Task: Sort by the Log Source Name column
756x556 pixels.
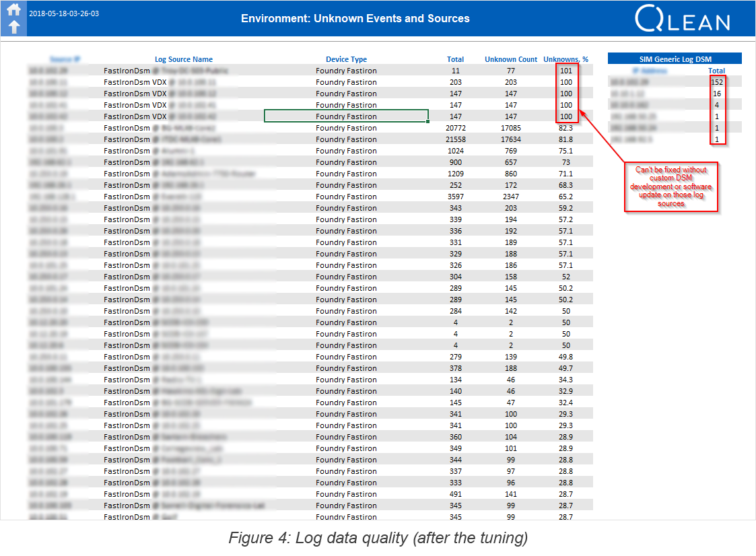Action: pyautogui.click(x=183, y=59)
